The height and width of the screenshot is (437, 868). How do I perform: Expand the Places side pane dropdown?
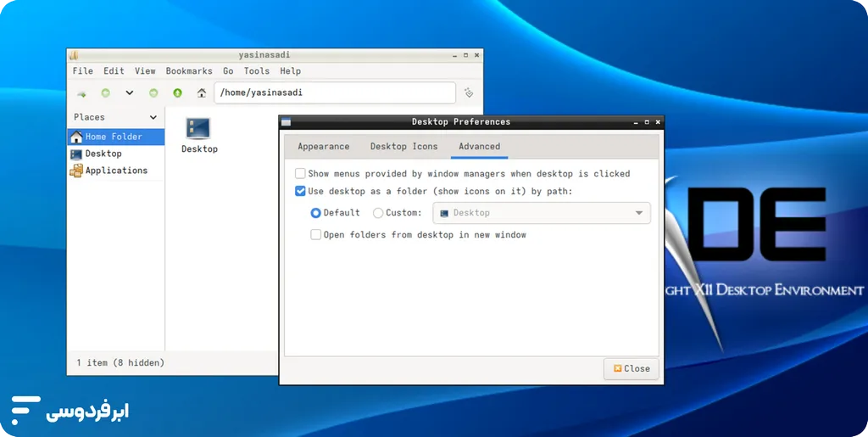[153, 118]
